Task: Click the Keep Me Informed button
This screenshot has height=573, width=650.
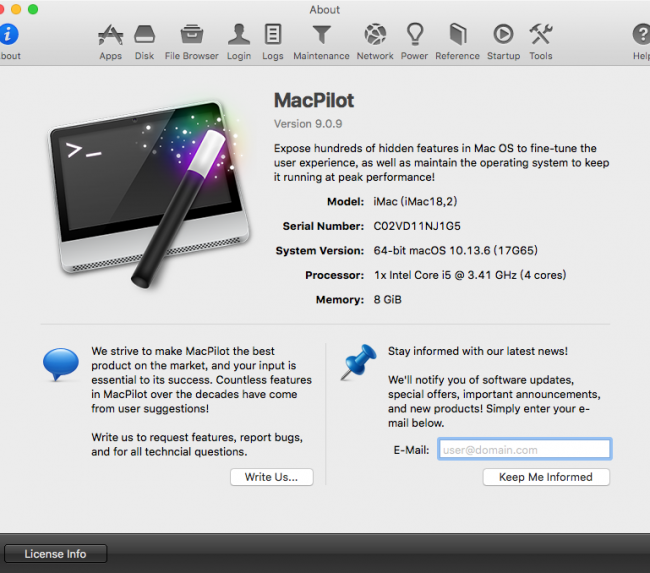Action: tap(546, 477)
